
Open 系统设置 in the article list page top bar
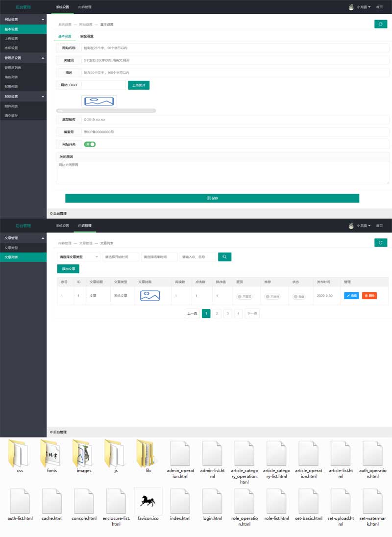click(x=63, y=226)
